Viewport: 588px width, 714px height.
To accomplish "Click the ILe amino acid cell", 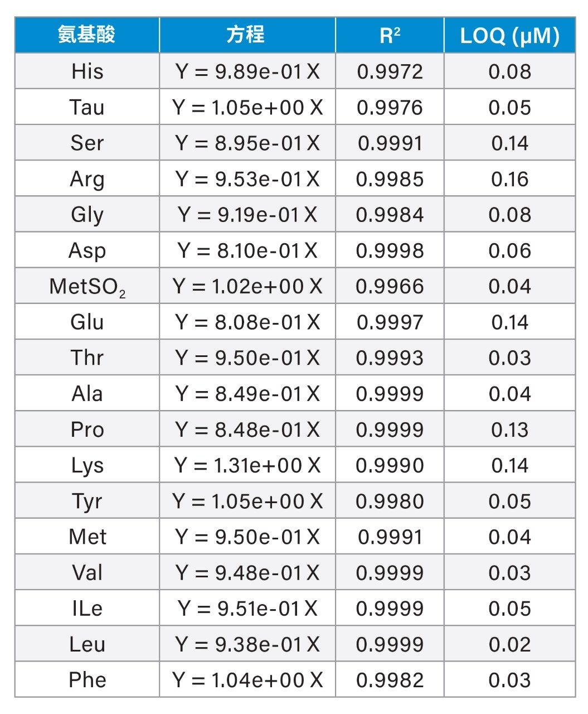I will click(x=87, y=608).
